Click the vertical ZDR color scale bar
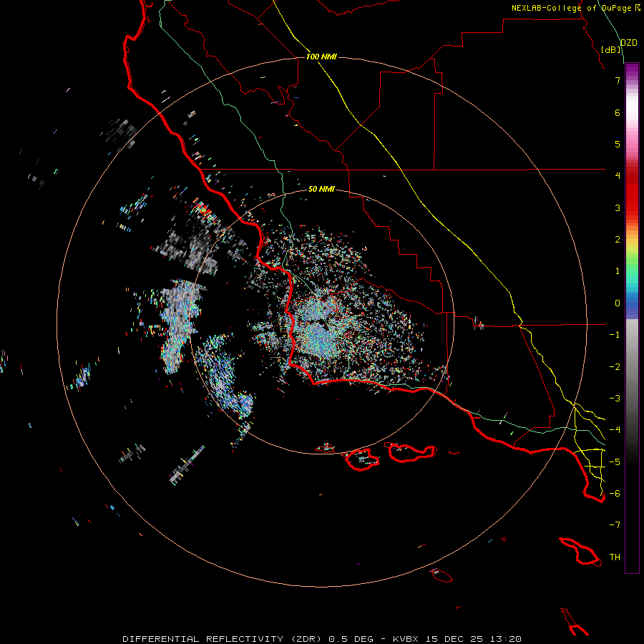The image size is (644, 644). [x=632, y=318]
